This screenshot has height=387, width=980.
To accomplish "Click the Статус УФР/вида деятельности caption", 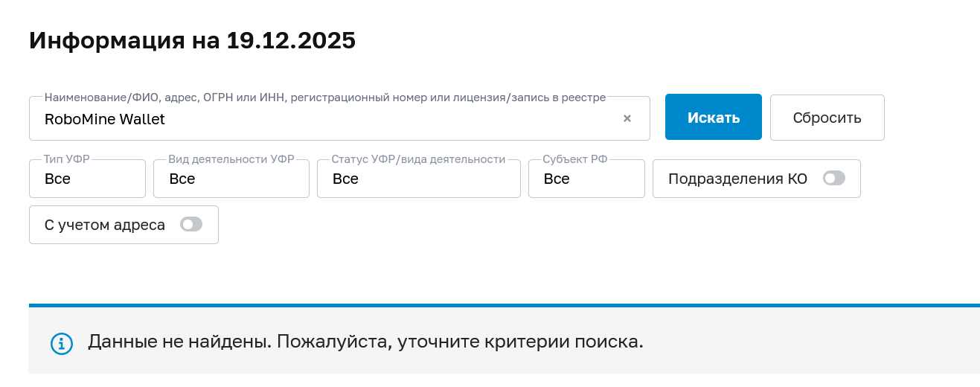I will [418, 159].
